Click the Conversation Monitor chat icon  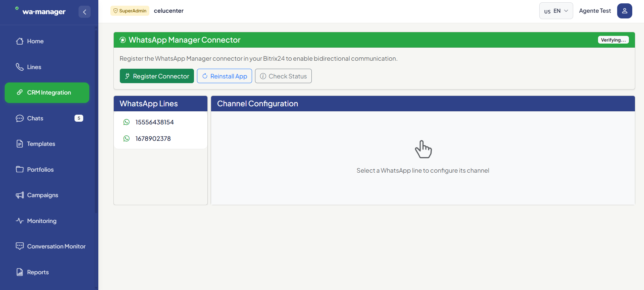point(20,246)
